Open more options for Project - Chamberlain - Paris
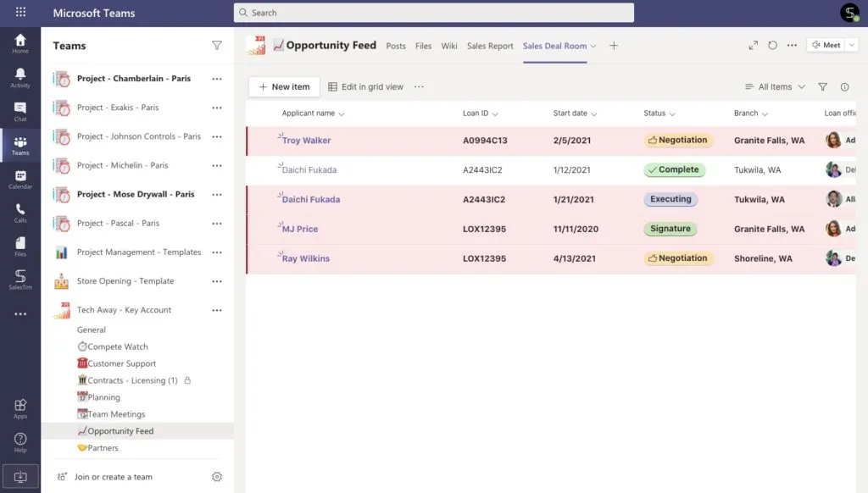 tap(217, 79)
